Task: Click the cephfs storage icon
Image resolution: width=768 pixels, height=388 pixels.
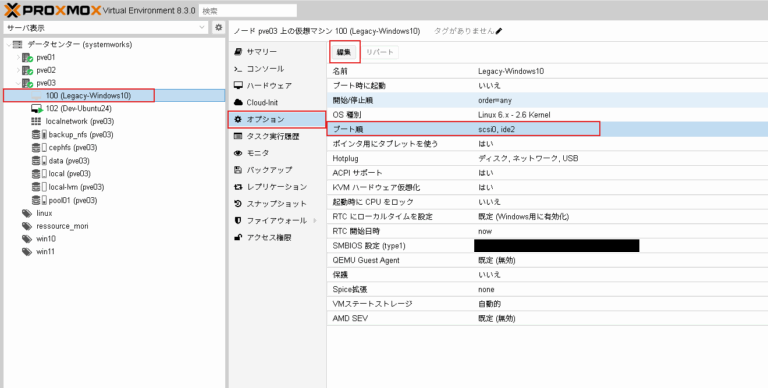Action: coord(39,147)
